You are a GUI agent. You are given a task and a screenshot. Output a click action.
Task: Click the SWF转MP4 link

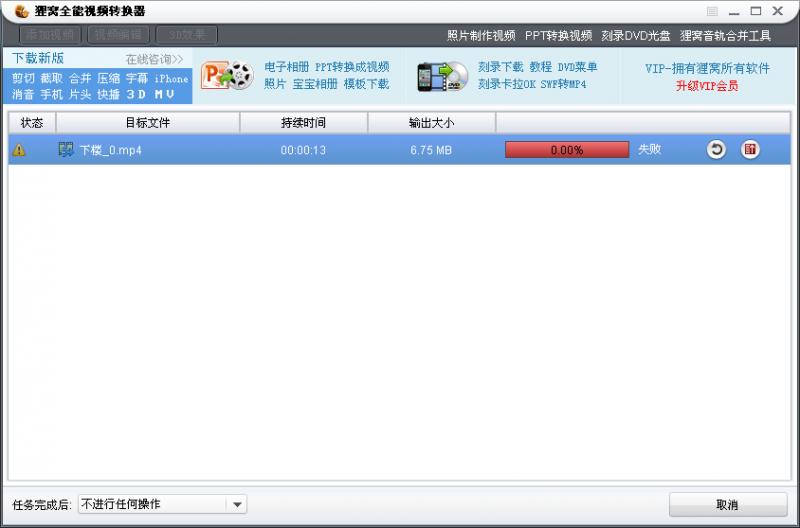tap(563, 84)
